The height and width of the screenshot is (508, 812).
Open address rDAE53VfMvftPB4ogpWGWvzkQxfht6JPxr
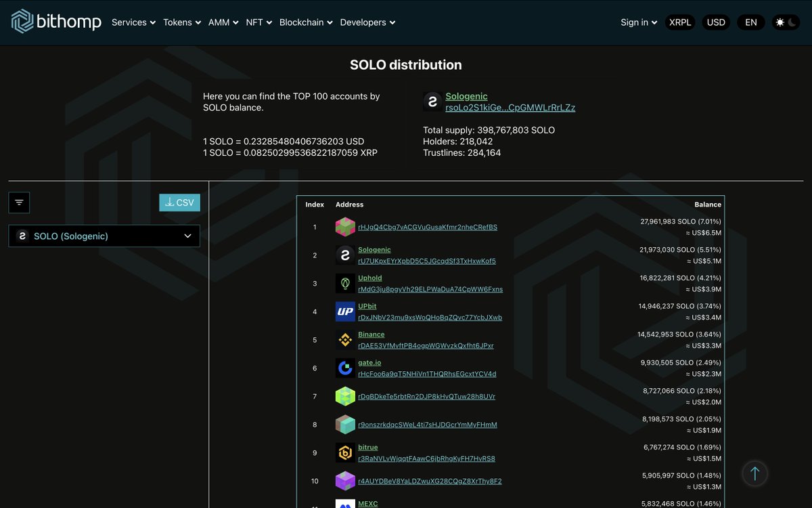point(426,345)
